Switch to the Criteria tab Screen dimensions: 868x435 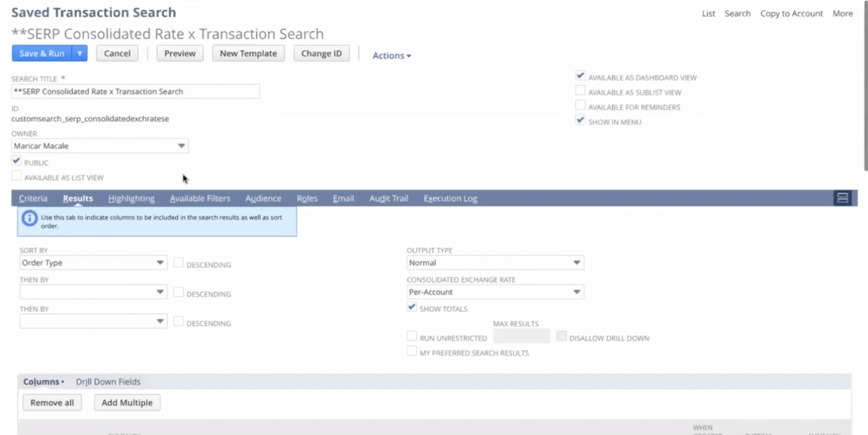coord(33,199)
